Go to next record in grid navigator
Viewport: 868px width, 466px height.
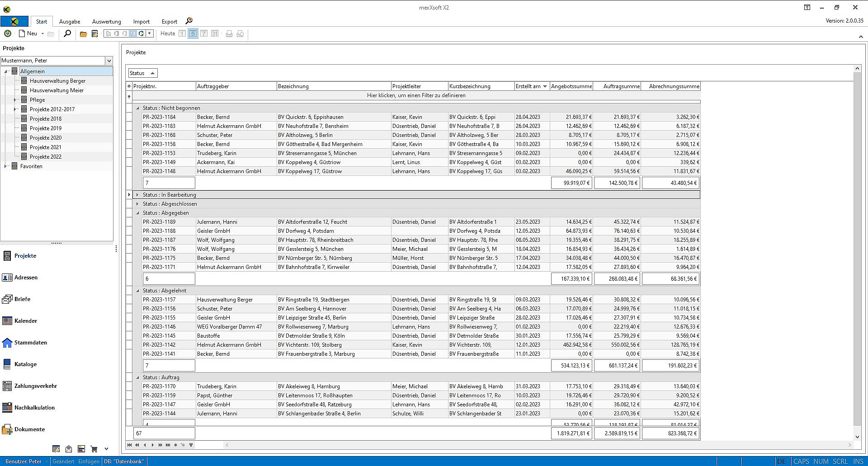(x=152, y=445)
